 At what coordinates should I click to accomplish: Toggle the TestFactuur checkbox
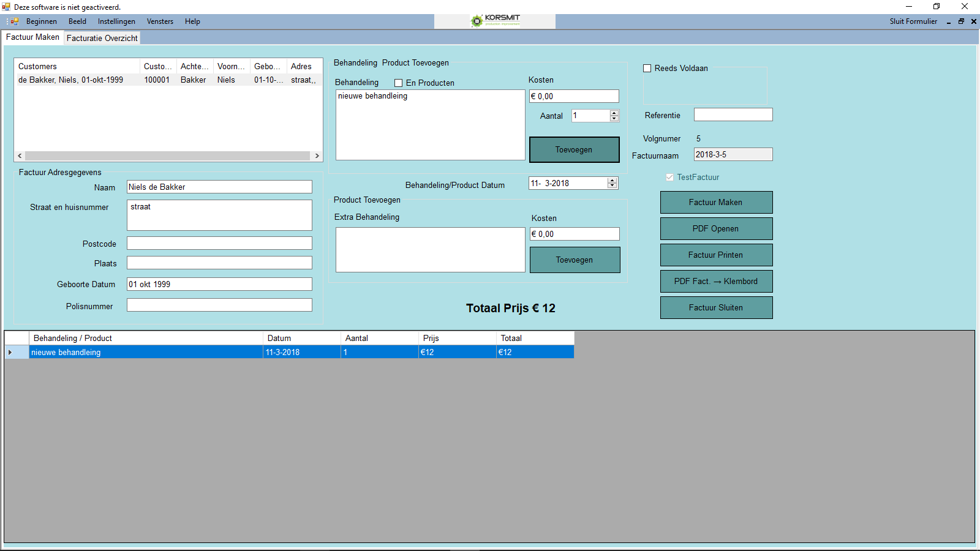[x=669, y=178]
